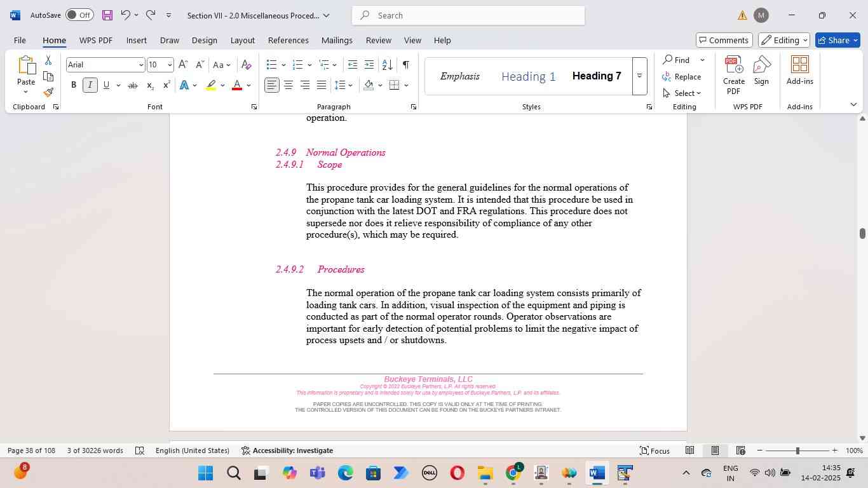Click Find in Editing group

coord(676,60)
